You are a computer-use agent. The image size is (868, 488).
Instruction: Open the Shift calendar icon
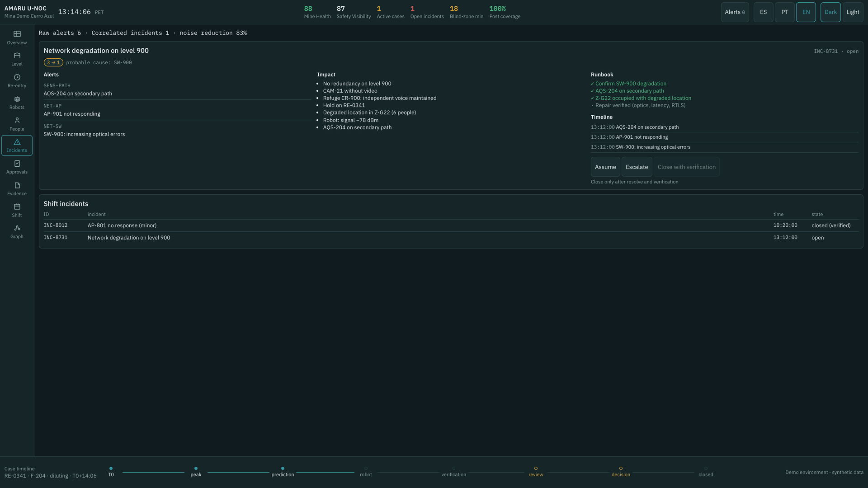click(17, 206)
